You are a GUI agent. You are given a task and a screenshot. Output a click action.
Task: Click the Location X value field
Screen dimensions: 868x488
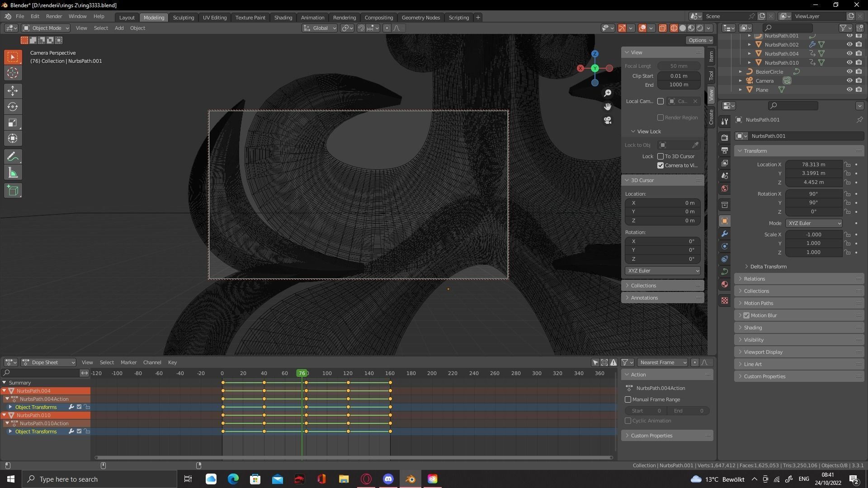pyautogui.click(x=813, y=164)
